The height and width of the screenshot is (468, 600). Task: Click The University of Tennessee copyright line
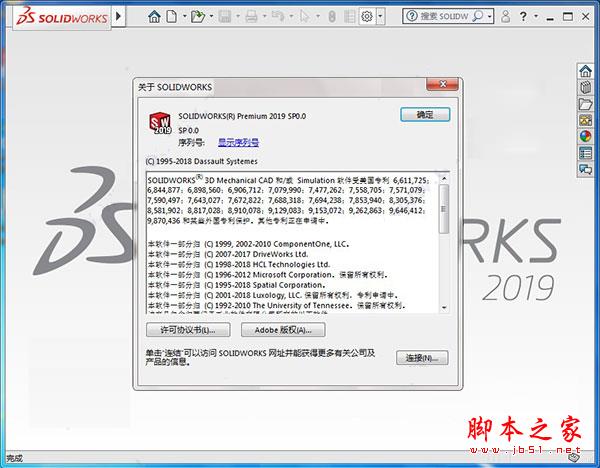coord(277,306)
